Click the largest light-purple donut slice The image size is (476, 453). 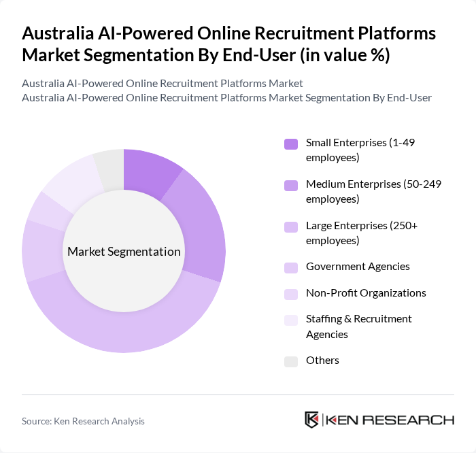[x=124, y=333]
